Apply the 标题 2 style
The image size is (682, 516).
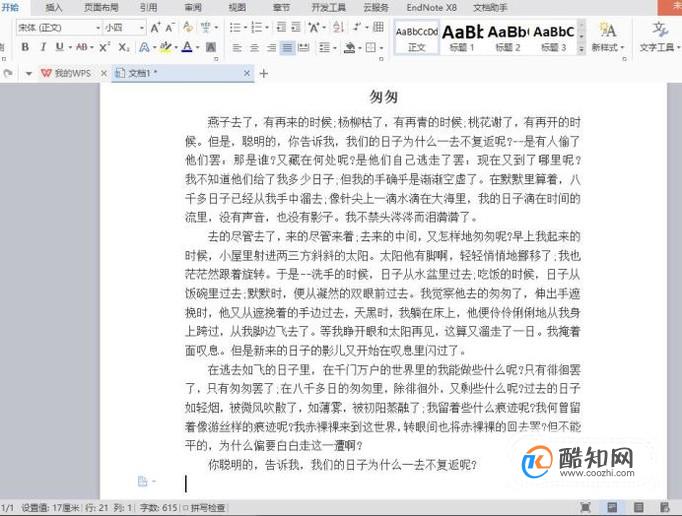[x=508, y=38]
